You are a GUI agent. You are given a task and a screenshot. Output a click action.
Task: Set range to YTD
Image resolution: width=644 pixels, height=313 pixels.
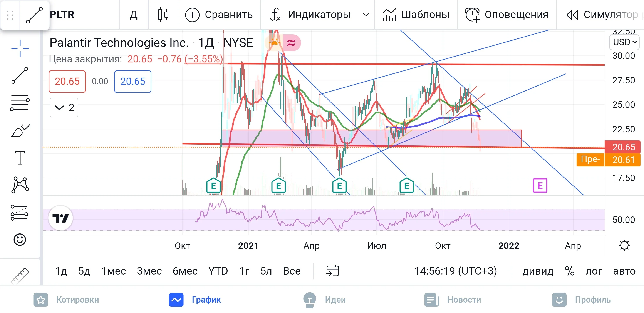click(x=218, y=271)
